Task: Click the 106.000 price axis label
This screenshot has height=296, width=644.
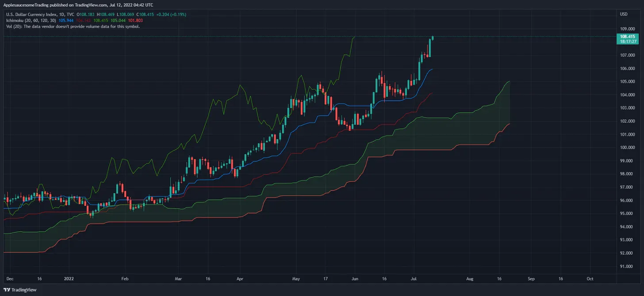Action: 628,69
